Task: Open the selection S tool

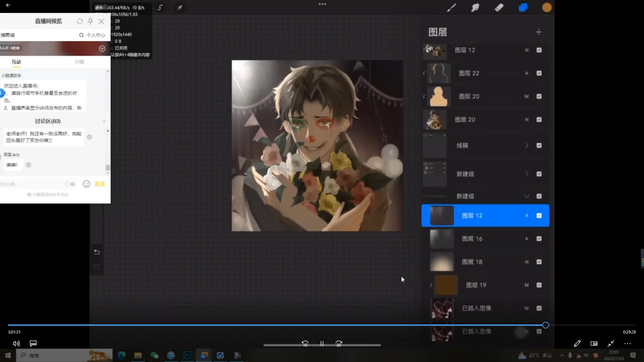Action: click(160, 7)
